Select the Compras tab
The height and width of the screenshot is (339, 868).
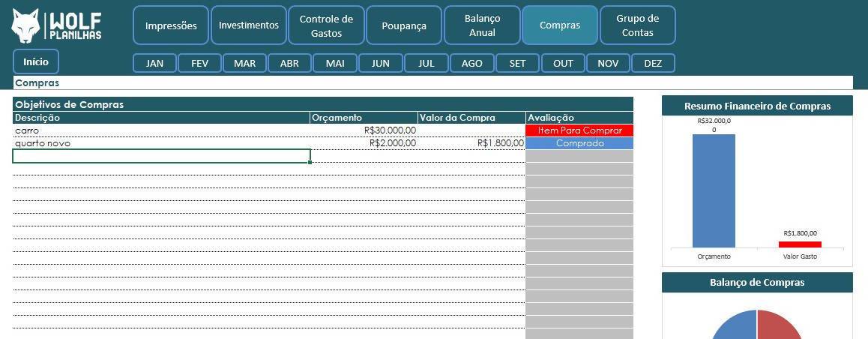[560, 25]
